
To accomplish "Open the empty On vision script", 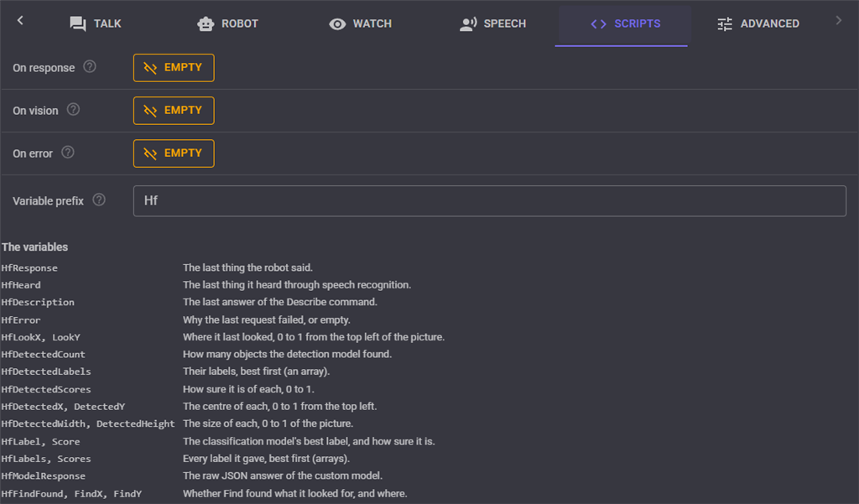I will tap(174, 110).
